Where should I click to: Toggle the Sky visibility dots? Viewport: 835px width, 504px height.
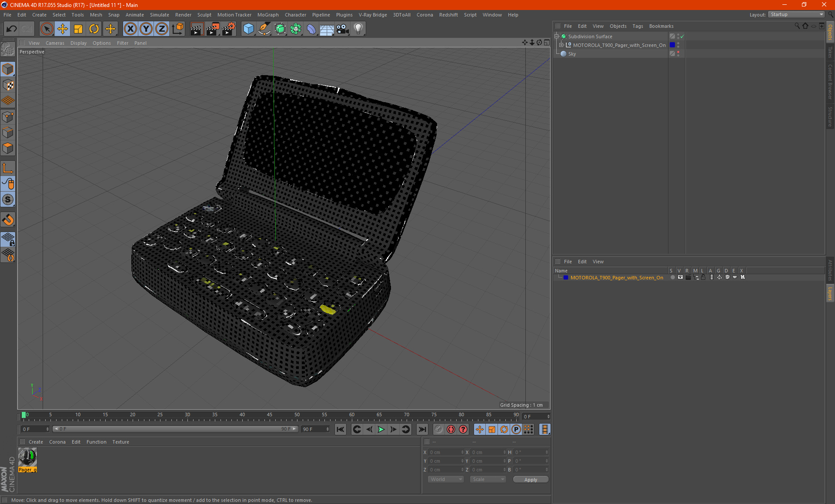point(678,54)
